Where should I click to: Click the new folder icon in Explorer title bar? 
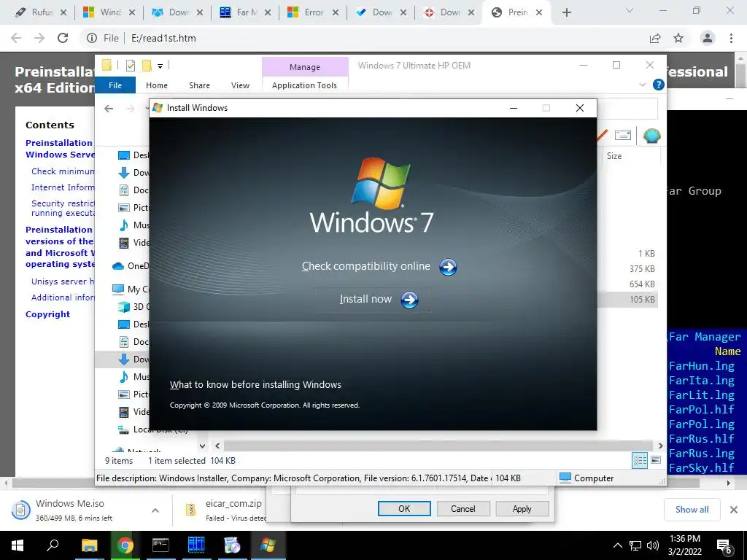[x=147, y=66]
